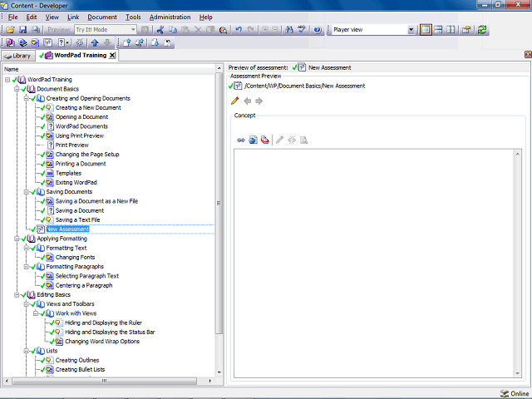
Task: Toggle the single-pane outline layout
Action: point(426,30)
